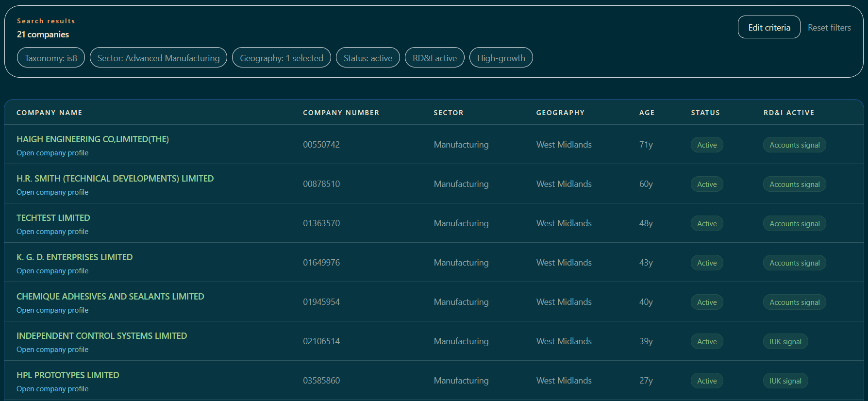The height and width of the screenshot is (401, 868).
Task: Select company number 01649976
Action: point(321,263)
